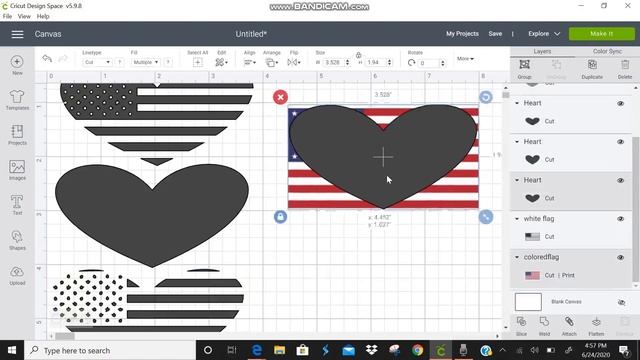Image resolution: width=640 pixels, height=360 pixels.
Task: Hide the coloredflag layer
Action: 621,258
